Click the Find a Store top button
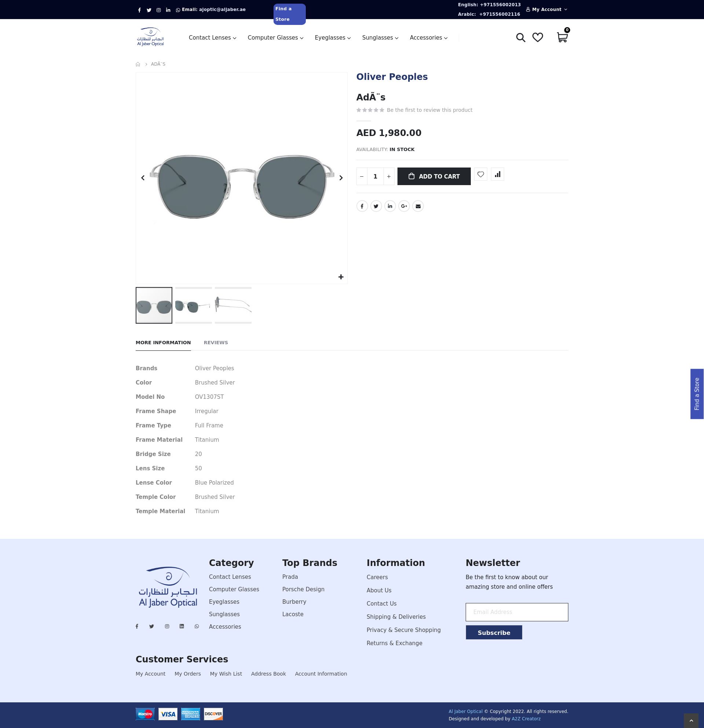 pos(289,14)
